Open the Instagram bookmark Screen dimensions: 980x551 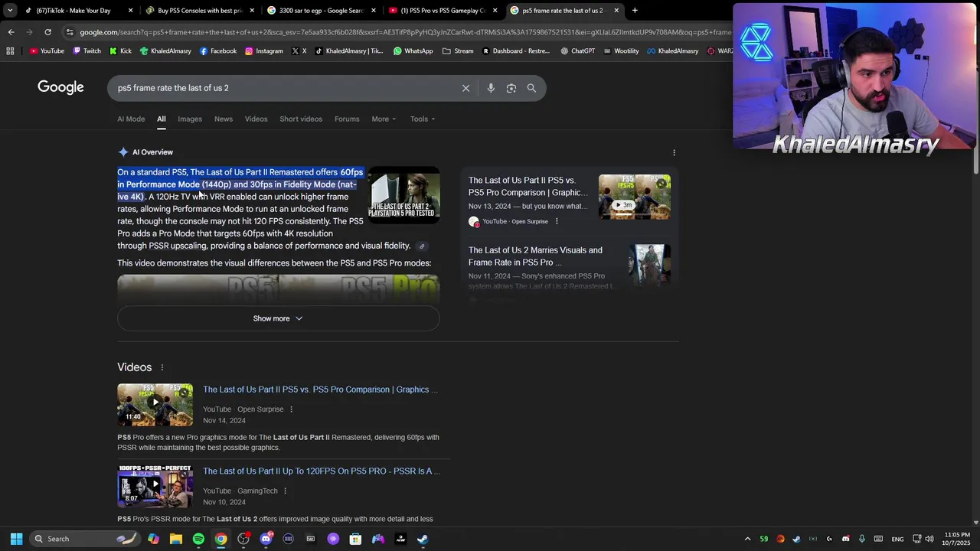click(263, 51)
